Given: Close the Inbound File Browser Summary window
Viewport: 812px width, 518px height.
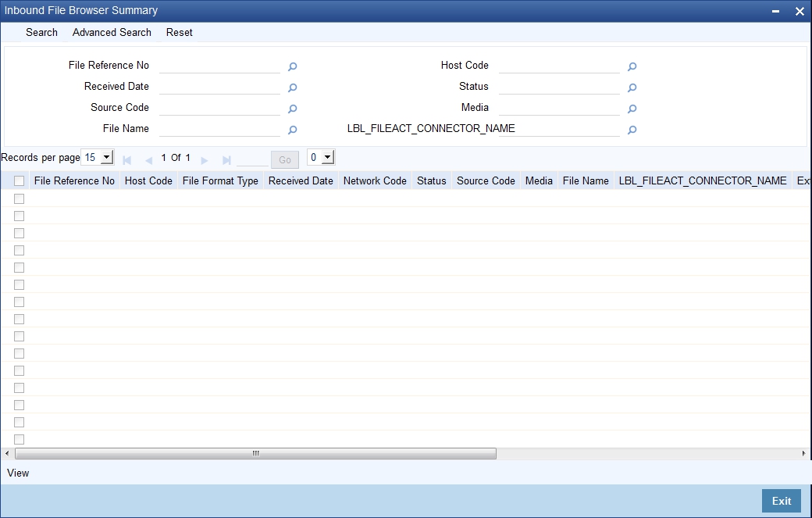Looking at the screenshot, I should coord(800,12).
